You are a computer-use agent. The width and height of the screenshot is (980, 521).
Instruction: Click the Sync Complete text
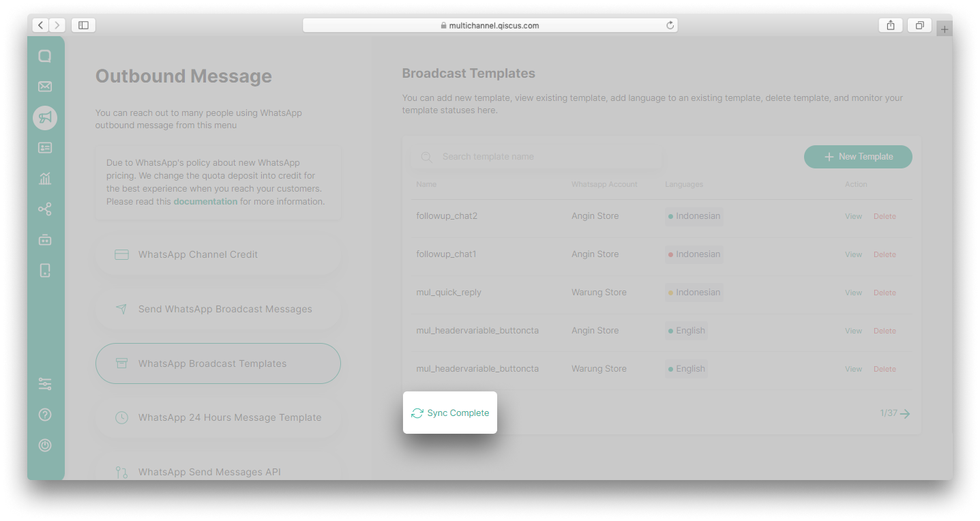coord(458,413)
